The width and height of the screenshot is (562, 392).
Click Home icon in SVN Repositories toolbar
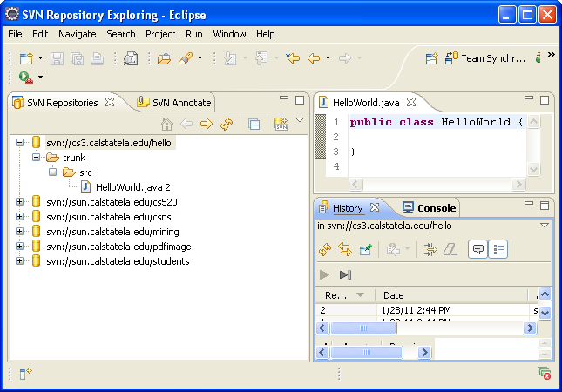click(x=166, y=124)
